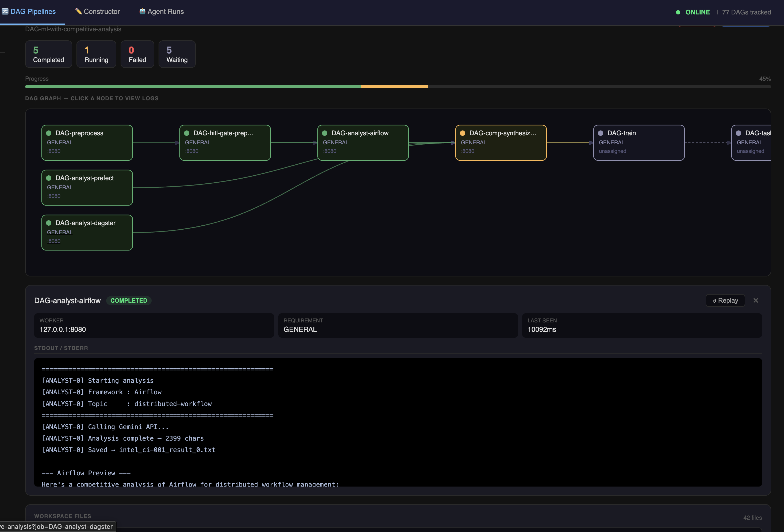Click the worker address 127.0.0.1:8080
This screenshot has height=532, width=784.
click(x=63, y=329)
